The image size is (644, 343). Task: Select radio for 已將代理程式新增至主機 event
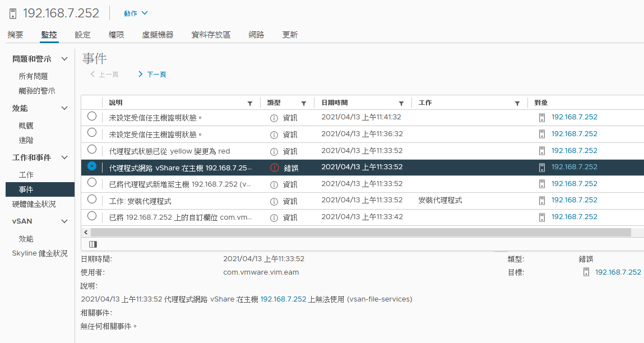click(92, 182)
